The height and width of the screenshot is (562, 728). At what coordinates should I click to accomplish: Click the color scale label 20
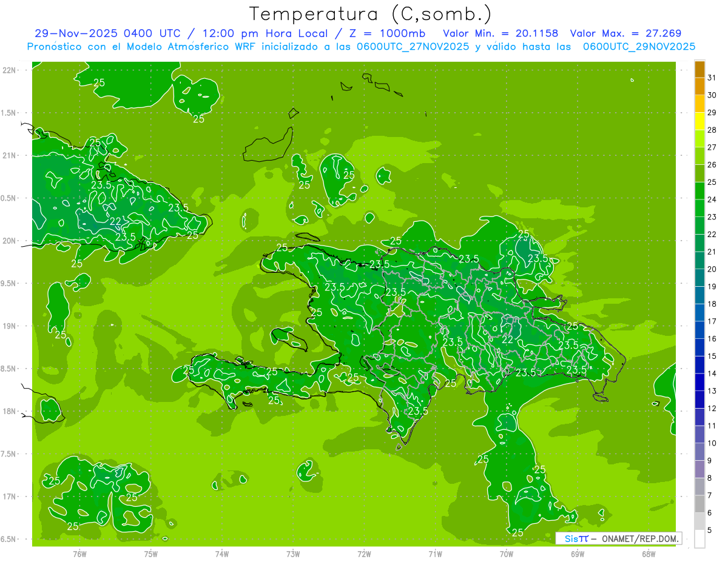[712, 269]
